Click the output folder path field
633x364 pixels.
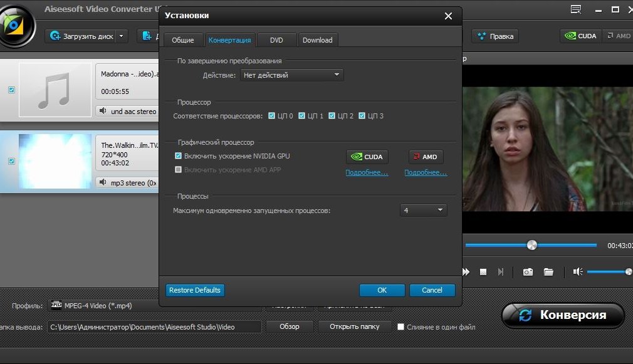pos(155,327)
